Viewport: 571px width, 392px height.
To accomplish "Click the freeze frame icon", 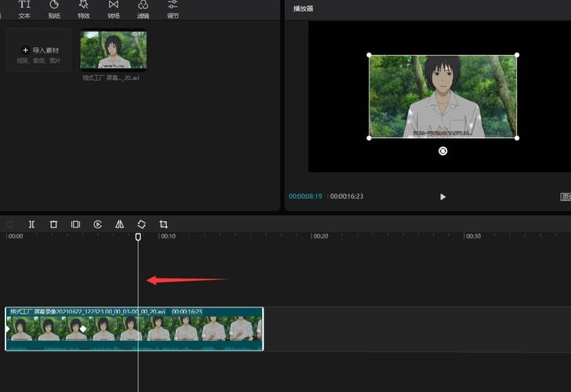I will [x=76, y=224].
